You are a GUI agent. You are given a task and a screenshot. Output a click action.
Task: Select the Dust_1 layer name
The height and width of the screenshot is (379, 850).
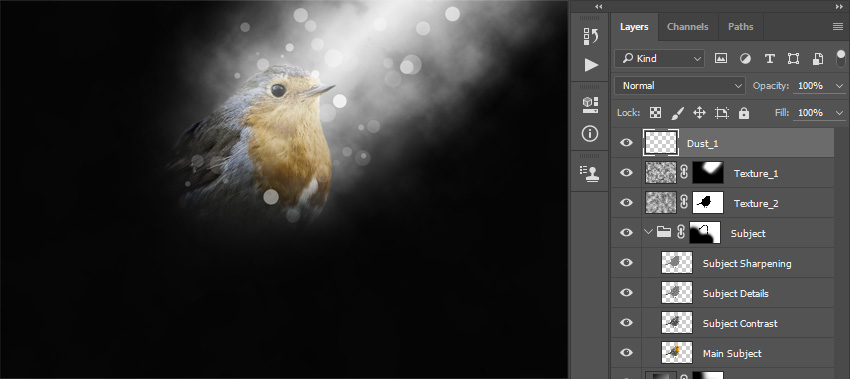click(703, 144)
